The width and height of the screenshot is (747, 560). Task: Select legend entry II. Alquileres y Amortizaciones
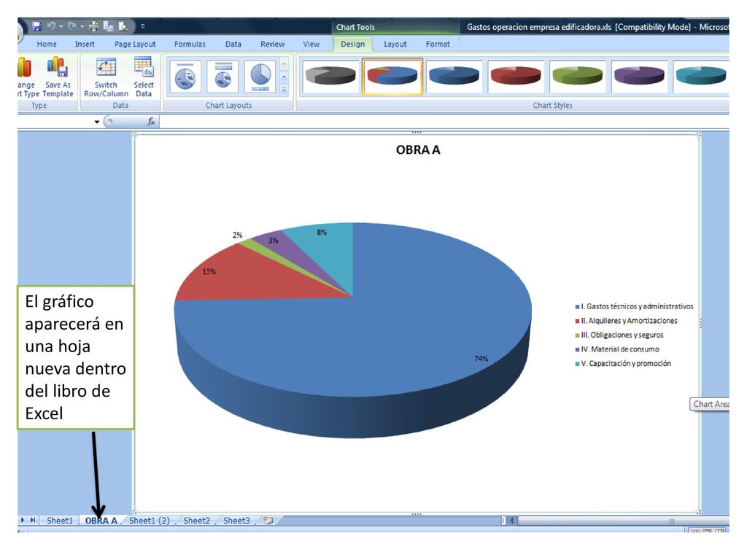point(626,321)
